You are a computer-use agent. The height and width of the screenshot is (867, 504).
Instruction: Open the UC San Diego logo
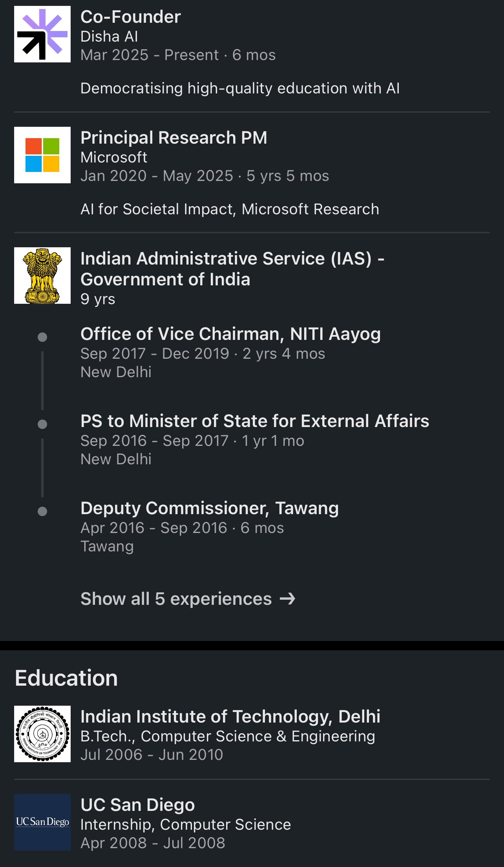(x=42, y=822)
